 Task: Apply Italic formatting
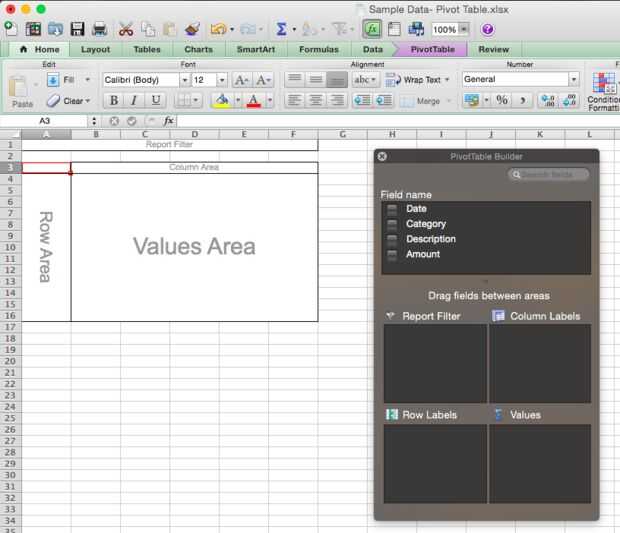click(x=134, y=100)
